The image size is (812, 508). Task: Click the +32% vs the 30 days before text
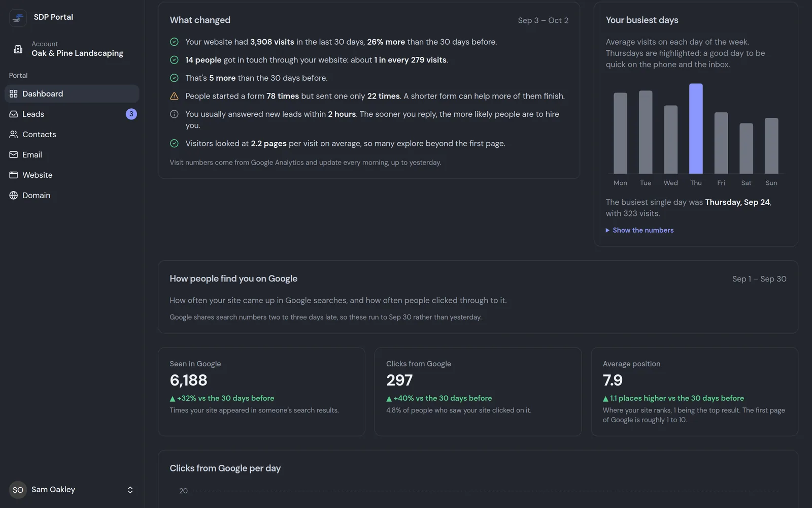click(x=222, y=399)
